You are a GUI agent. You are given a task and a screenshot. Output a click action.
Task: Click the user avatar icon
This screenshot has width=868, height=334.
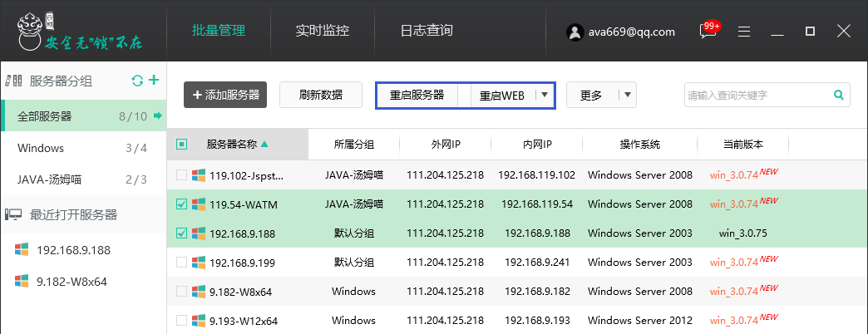(x=574, y=32)
